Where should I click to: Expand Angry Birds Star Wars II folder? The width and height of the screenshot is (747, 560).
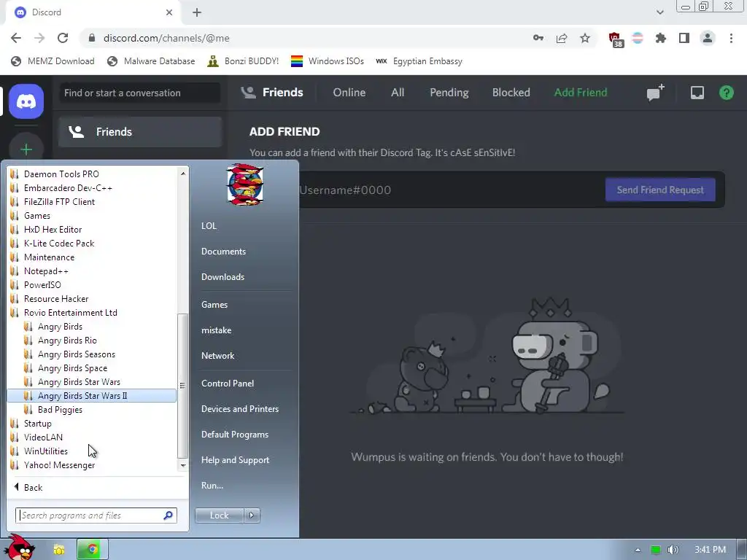coord(91,396)
